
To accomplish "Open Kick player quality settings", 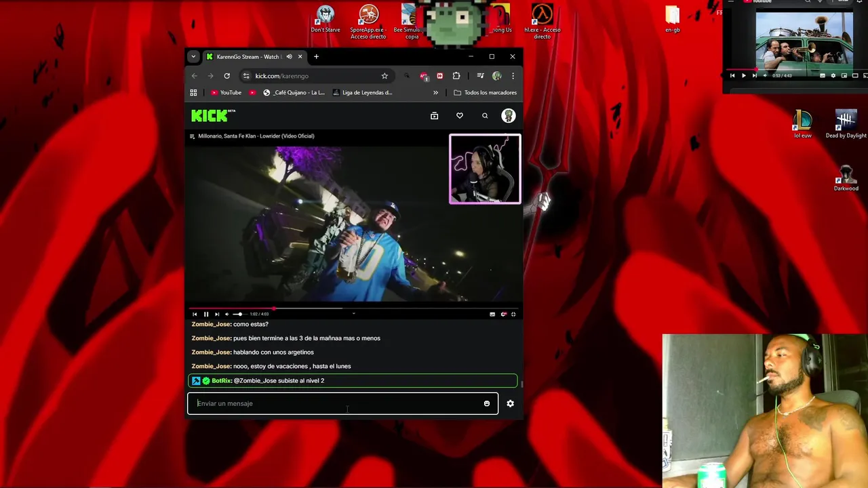I will (x=503, y=314).
